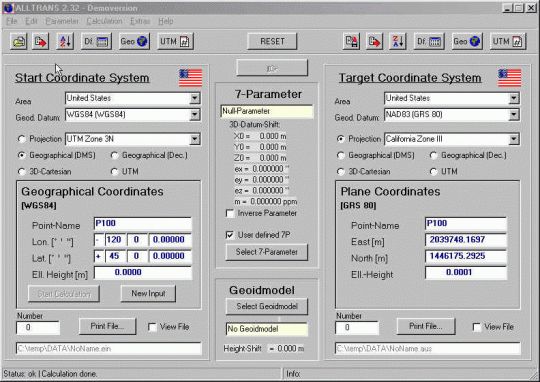Select target Geographical (Dec.) radio
The width and height of the screenshot is (540, 382).
click(434, 155)
